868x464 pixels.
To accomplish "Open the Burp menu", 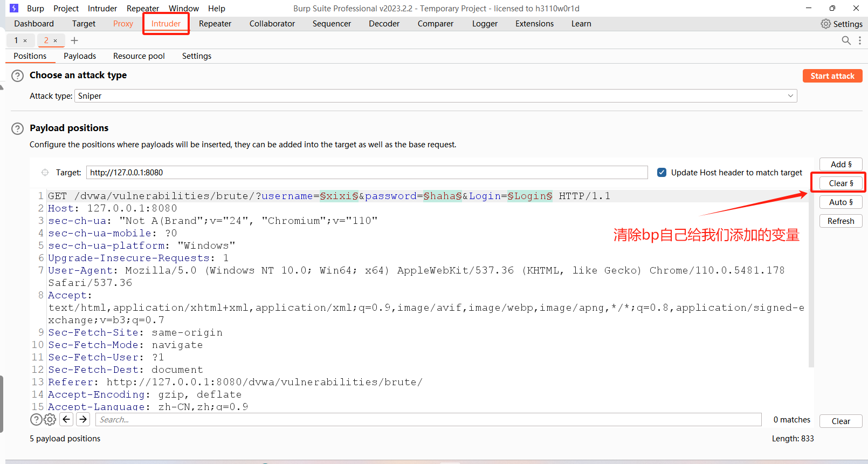I will click(x=36, y=9).
